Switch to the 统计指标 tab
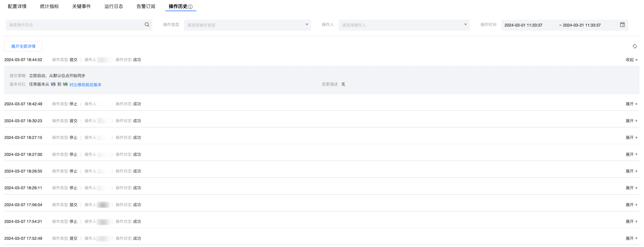Screen dimensions: 644x247 [x=49, y=6]
